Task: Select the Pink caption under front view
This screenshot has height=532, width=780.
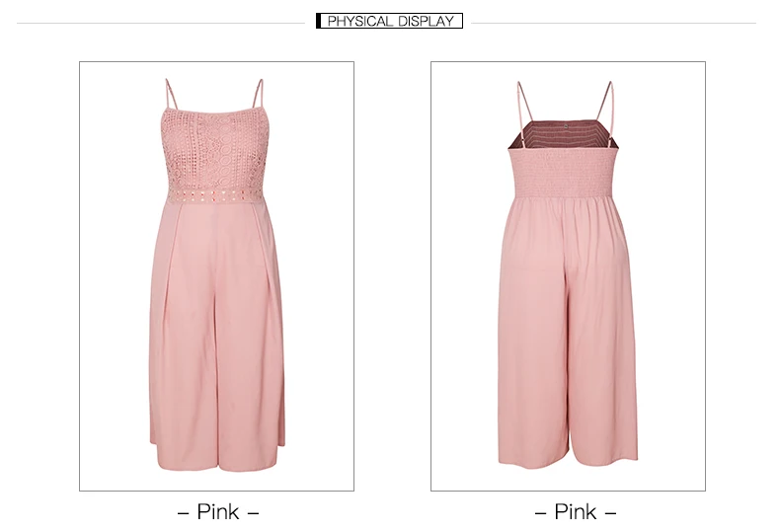Action: point(218,512)
